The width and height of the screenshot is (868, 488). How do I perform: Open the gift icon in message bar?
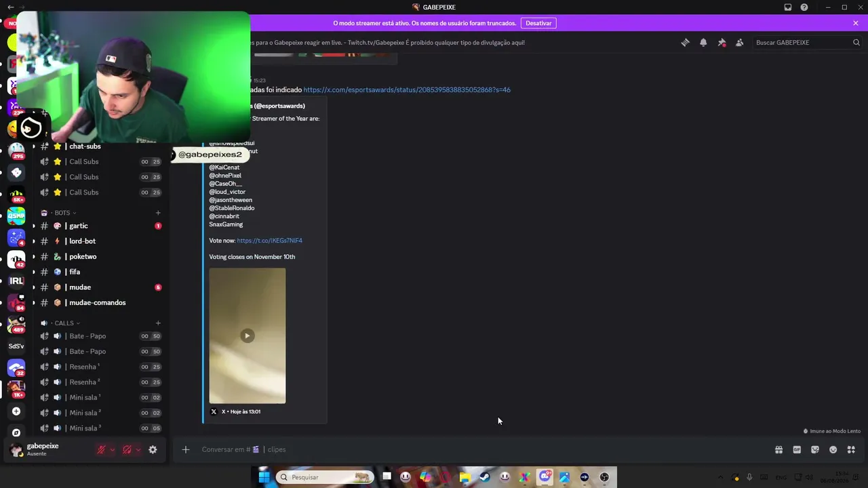(x=778, y=449)
